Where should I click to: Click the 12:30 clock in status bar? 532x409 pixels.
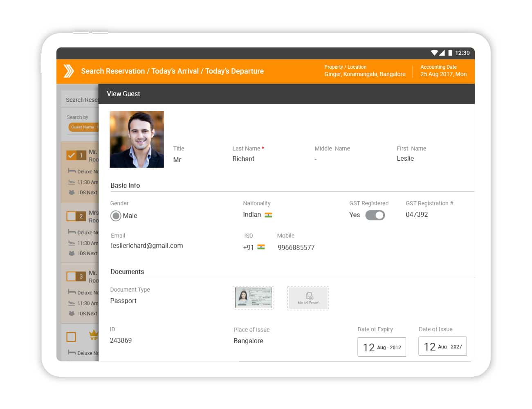(x=462, y=53)
